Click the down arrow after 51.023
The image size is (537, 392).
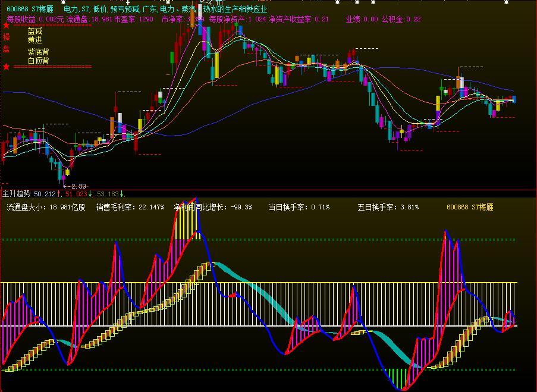tap(91, 194)
